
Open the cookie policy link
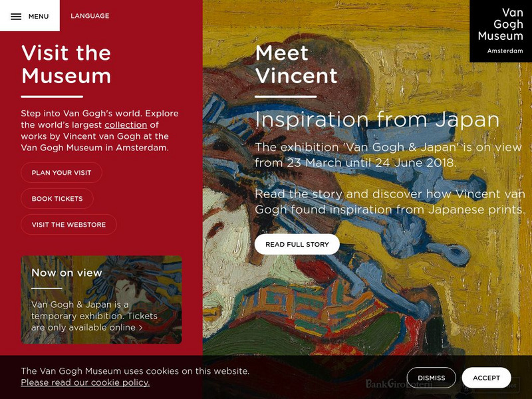[84, 382]
